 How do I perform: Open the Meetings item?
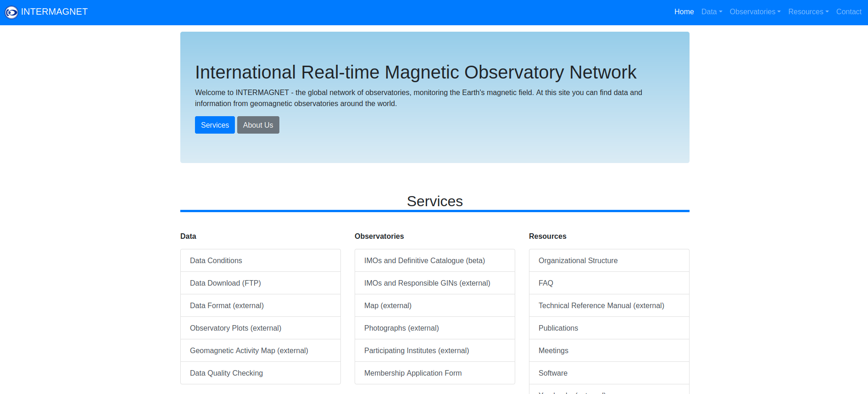coord(609,350)
